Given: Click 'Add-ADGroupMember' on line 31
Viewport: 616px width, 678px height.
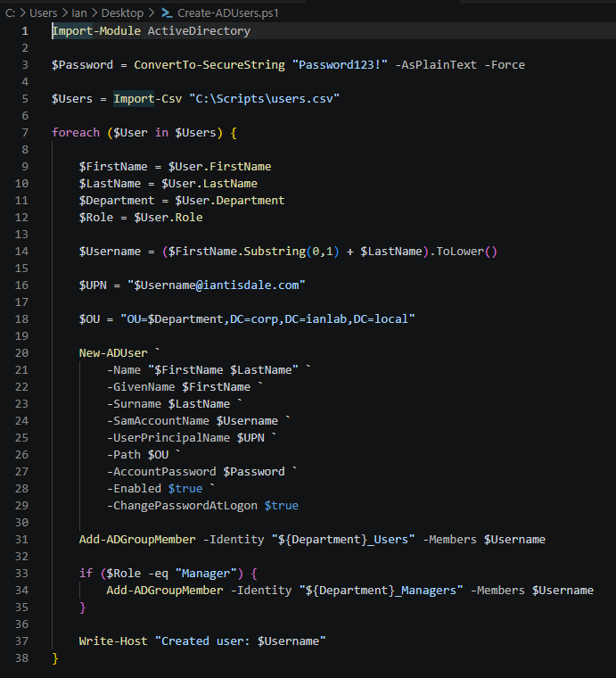Looking at the screenshot, I should click(x=137, y=540).
